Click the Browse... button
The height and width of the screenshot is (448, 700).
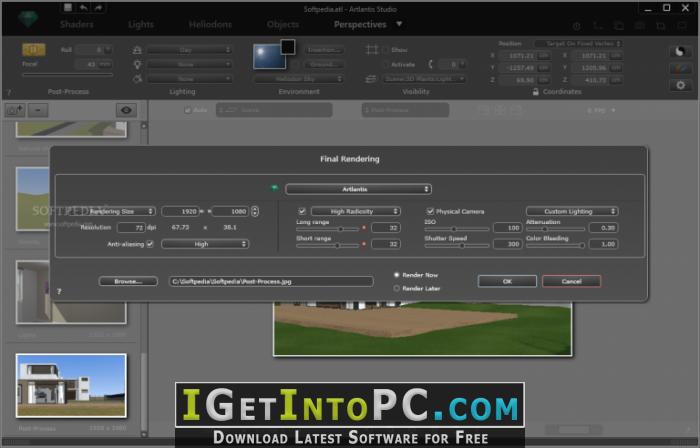(x=128, y=281)
